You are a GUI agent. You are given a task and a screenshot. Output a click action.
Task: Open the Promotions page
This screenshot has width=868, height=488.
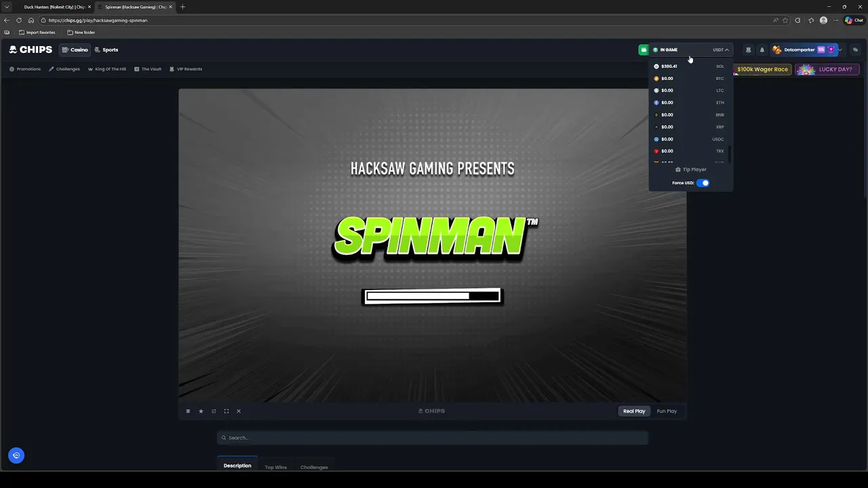25,69
